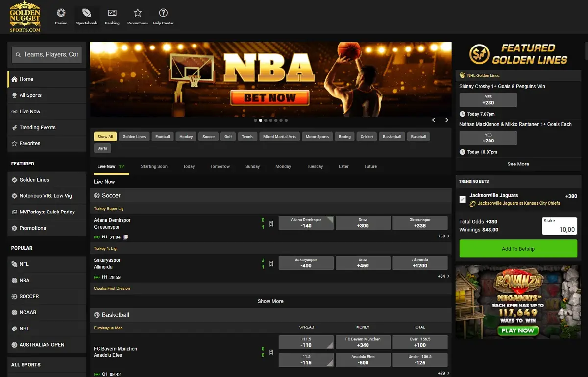Screen dimensions: 588x377
Task: Expand +34 more markets for Sakaryaspor
Action: 444,276
